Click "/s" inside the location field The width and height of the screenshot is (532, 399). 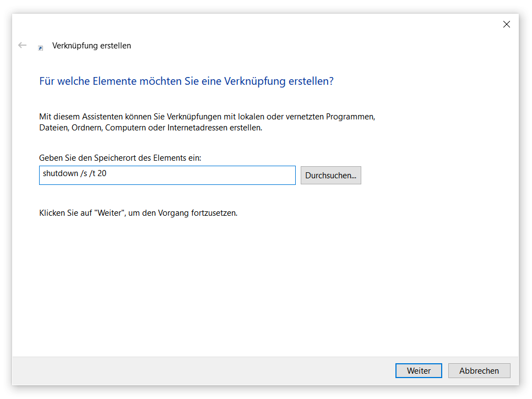click(83, 173)
